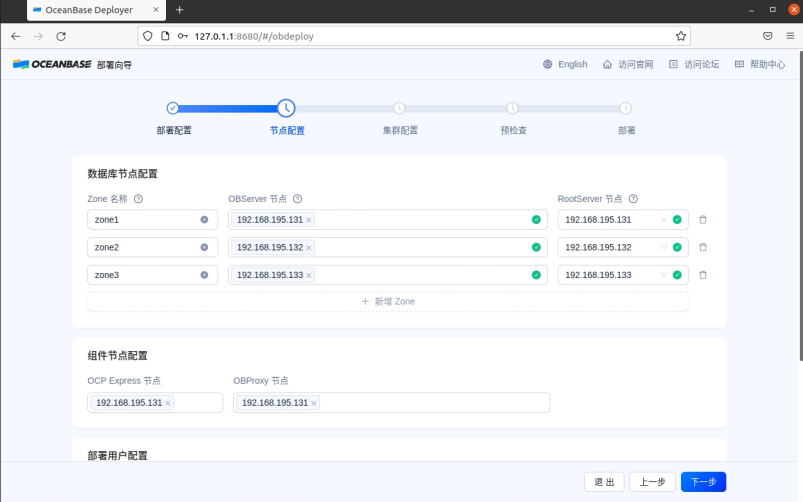This screenshot has height=502, width=803.
Task: Click the 退出 button
Action: pyautogui.click(x=604, y=482)
